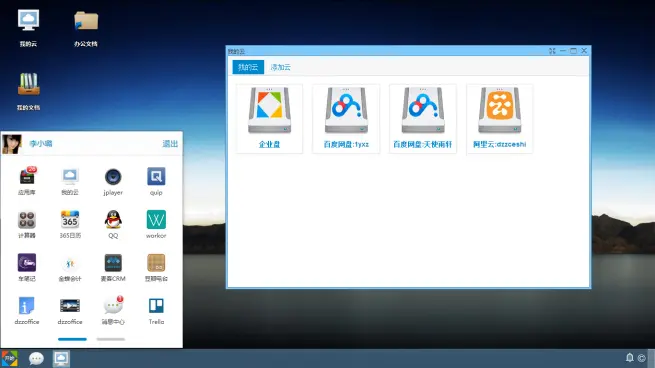Click the user name 李小璐
This screenshot has width=655, height=368.
pos(41,144)
